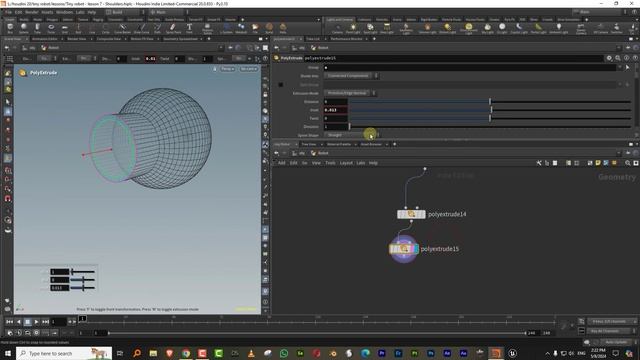This screenshot has width=640, height=360.
Task: Select the Torus shelf tool
Action: (x=51, y=28)
